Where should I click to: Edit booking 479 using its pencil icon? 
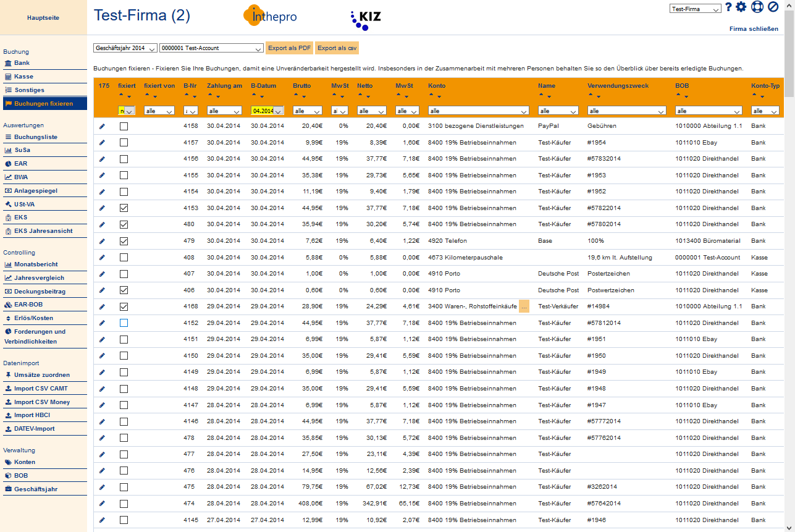(x=102, y=241)
